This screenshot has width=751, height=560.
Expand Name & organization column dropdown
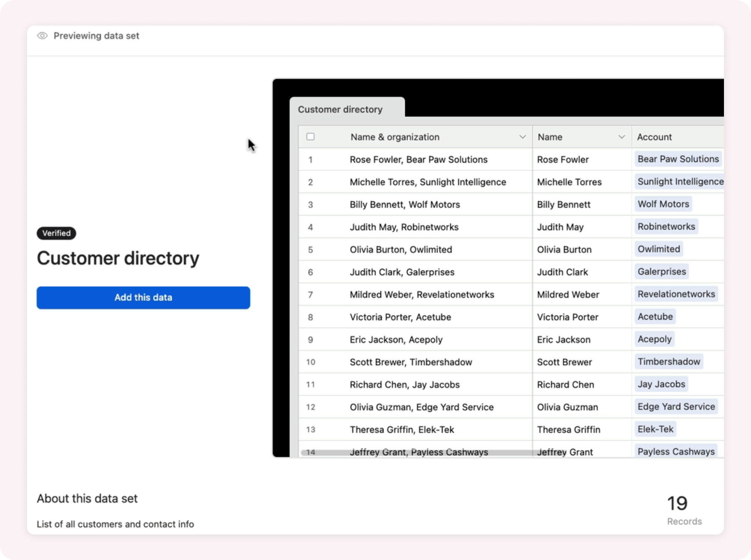[522, 137]
